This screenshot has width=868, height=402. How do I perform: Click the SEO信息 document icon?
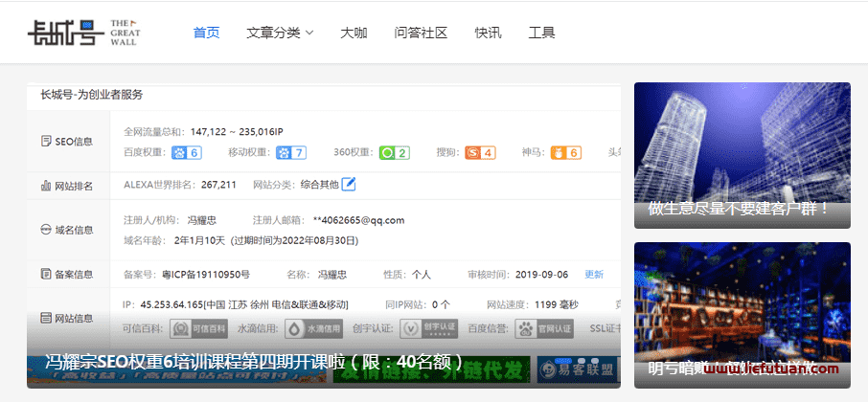point(47,141)
